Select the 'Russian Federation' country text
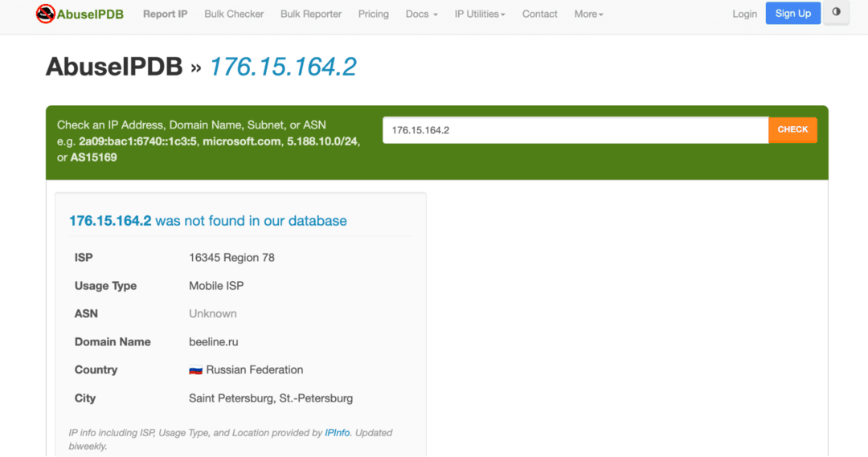This screenshot has width=868, height=457. pyautogui.click(x=255, y=370)
